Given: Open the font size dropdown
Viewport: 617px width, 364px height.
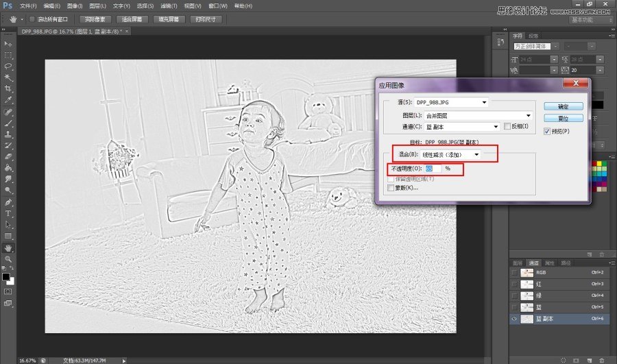Looking at the screenshot, I should tap(554, 60).
